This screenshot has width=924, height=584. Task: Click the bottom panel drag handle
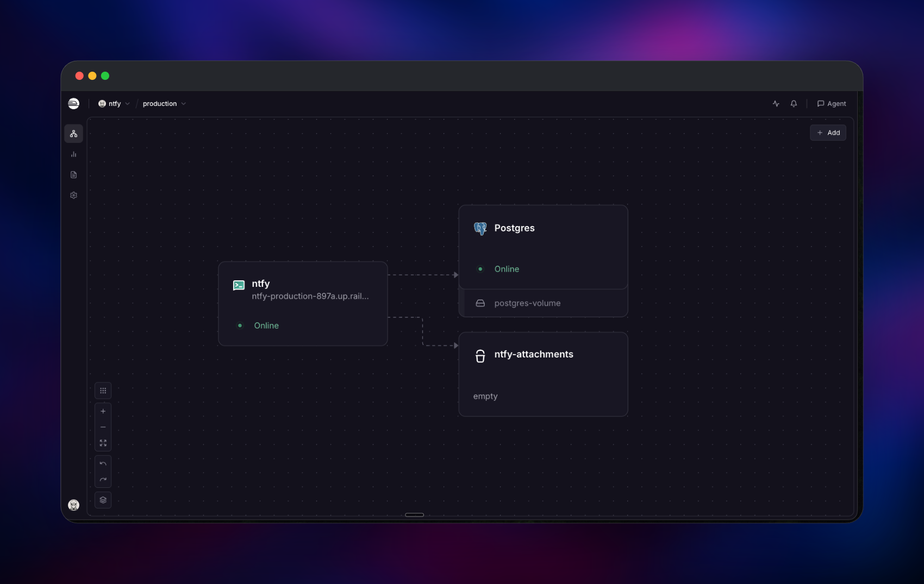[x=414, y=514]
